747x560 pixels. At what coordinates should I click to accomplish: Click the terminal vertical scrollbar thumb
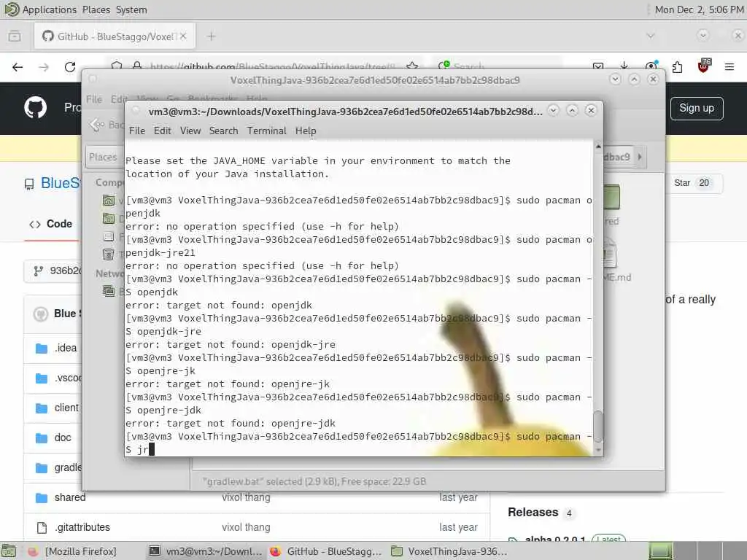pos(598,427)
